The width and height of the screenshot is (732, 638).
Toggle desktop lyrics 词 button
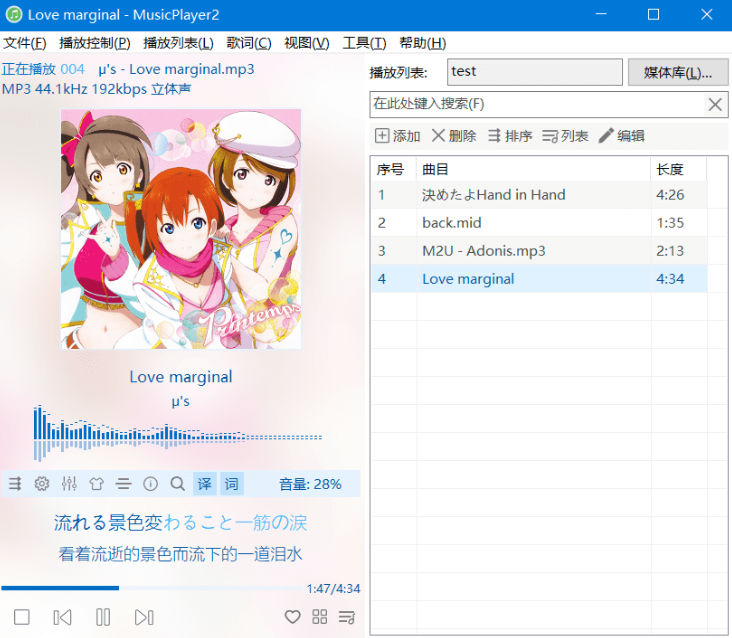[x=232, y=484]
